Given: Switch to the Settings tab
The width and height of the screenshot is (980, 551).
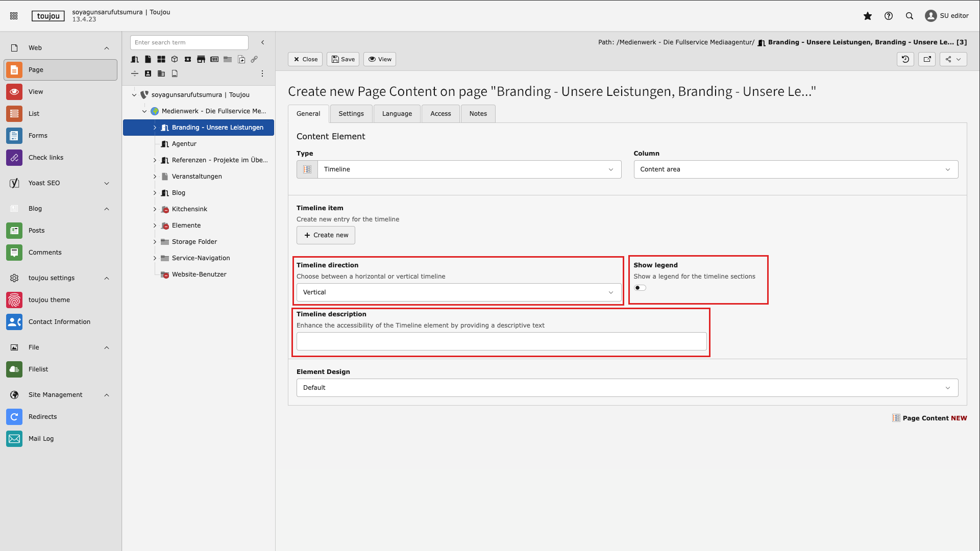Looking at the screenshot, I should pos(351,114).
